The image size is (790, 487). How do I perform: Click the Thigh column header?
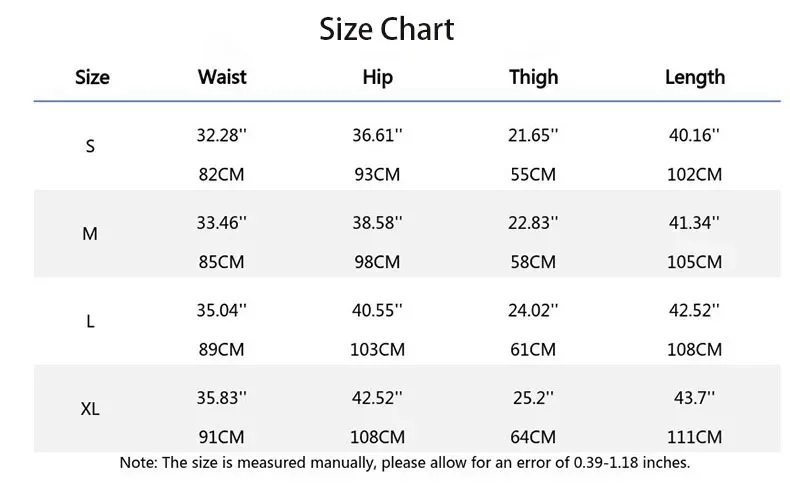(x=534, y=78)
